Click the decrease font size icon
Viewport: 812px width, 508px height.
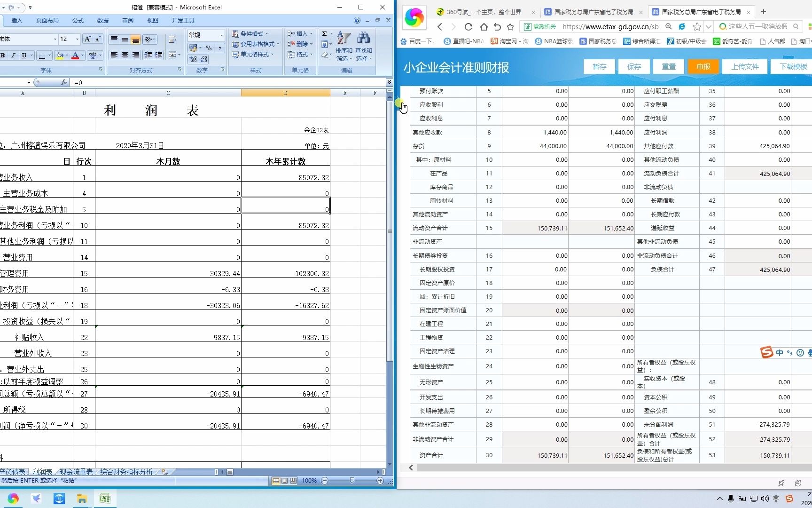(x=98, y=39)
